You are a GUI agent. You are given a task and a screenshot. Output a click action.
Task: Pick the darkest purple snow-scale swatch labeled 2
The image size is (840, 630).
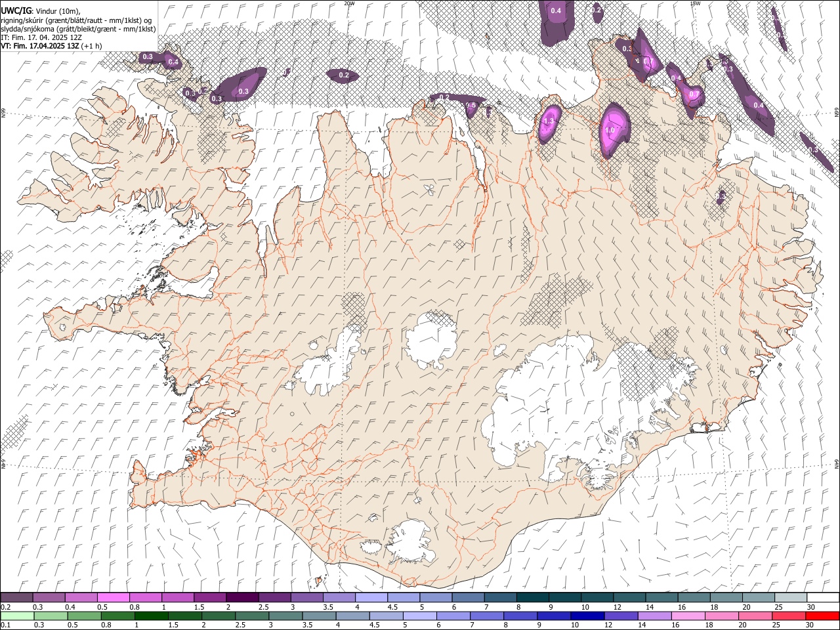point(242,597)
